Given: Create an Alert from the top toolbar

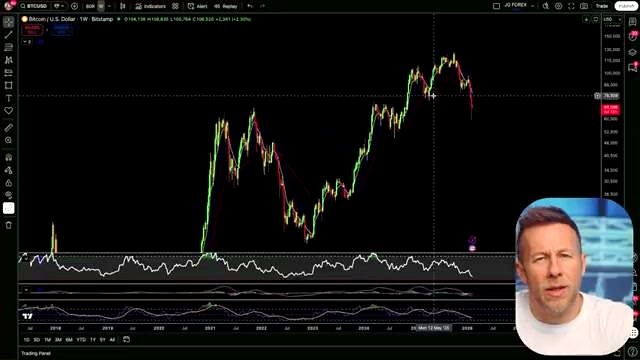Looking at the screenshot, I should tap(198, 6).
